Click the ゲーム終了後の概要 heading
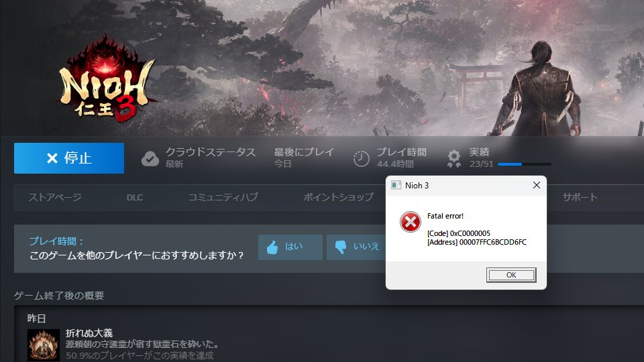Viewport: 644px width, 362px height. coord(59,296)
